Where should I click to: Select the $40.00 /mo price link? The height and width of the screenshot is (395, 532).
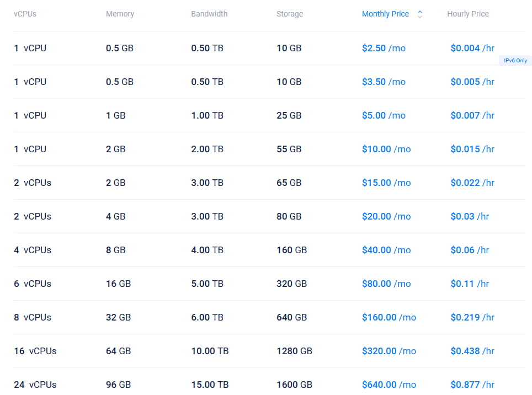(x=386, y=250)
